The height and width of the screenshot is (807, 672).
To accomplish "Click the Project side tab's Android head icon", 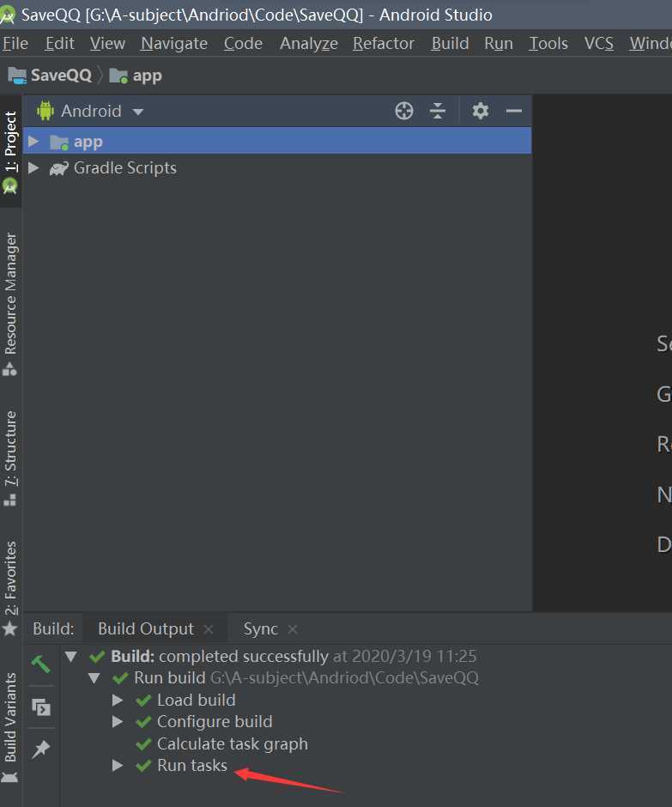I will pyautogui.click(x=9, y=186).
